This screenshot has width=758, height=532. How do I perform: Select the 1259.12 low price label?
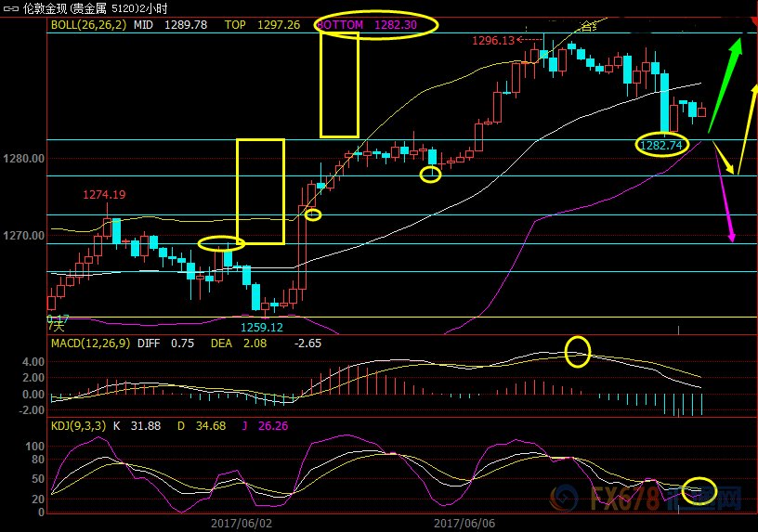261,327
